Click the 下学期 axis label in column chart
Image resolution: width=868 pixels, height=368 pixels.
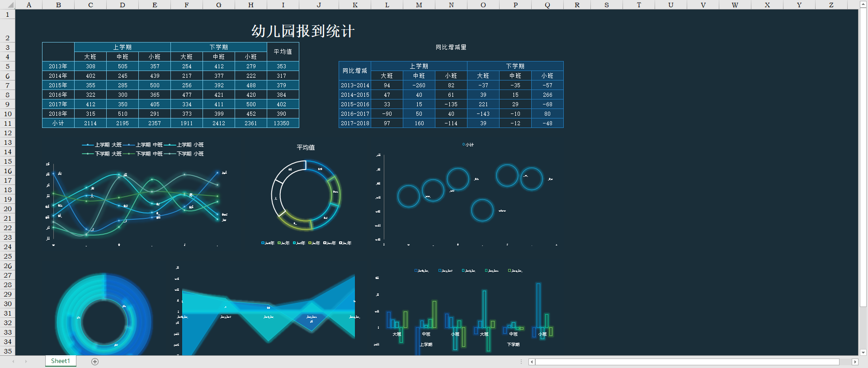[513, 344]
